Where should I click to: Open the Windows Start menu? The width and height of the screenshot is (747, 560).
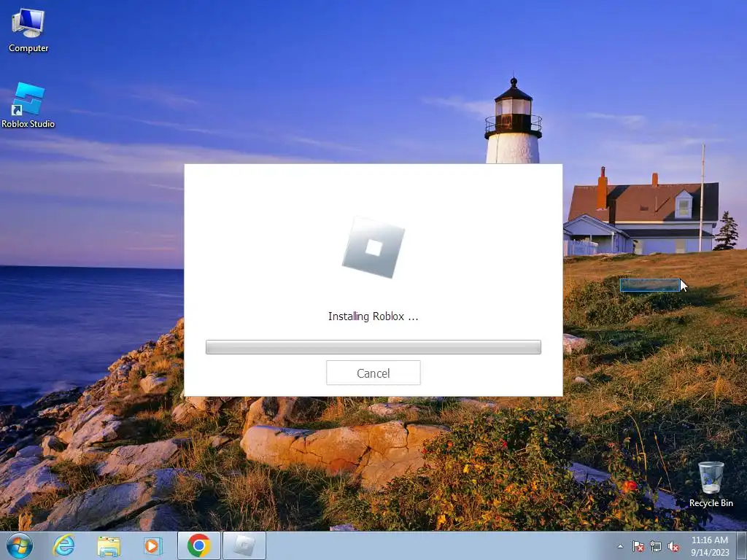(x=20, y=545)
